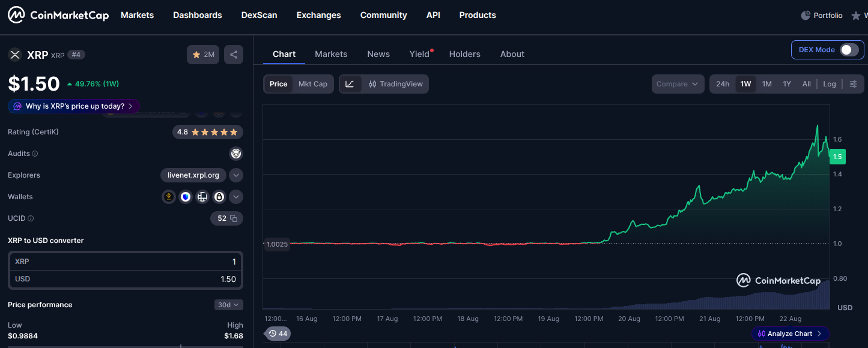Set chart range to 1M
The image size is (868, 348).
tap(767, 84)
